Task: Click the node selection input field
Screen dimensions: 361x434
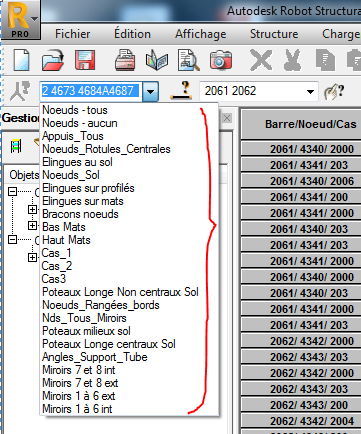Action: pyautogui.click(x=91, y=91)
